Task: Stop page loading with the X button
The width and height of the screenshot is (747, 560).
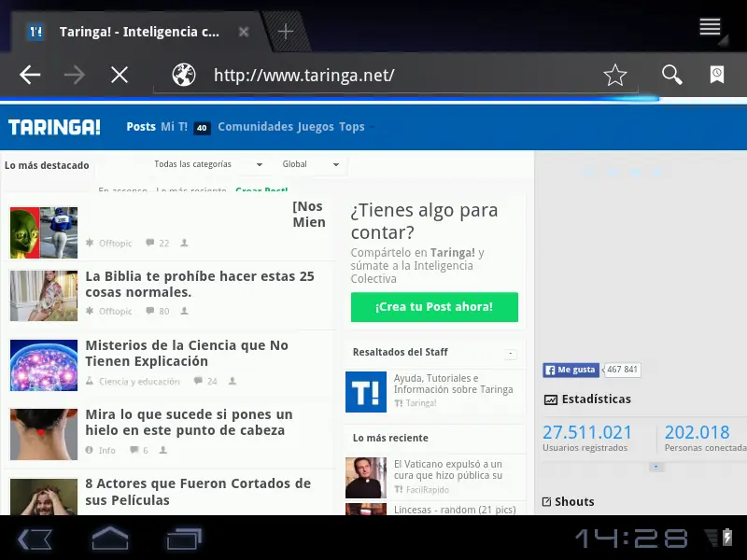Action: point(120,75)
